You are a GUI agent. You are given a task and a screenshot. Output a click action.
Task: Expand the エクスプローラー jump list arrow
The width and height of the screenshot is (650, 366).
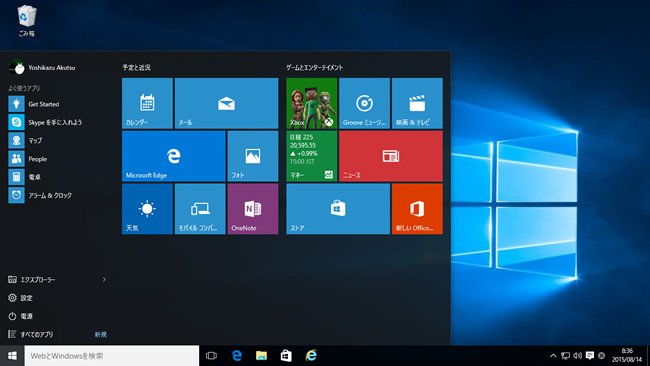coord(104,280)
